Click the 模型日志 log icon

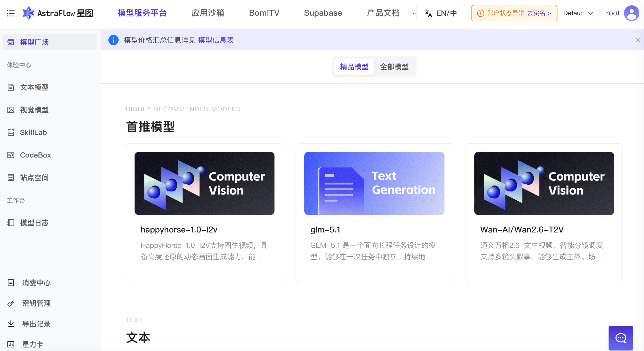[x=11, y=223]
